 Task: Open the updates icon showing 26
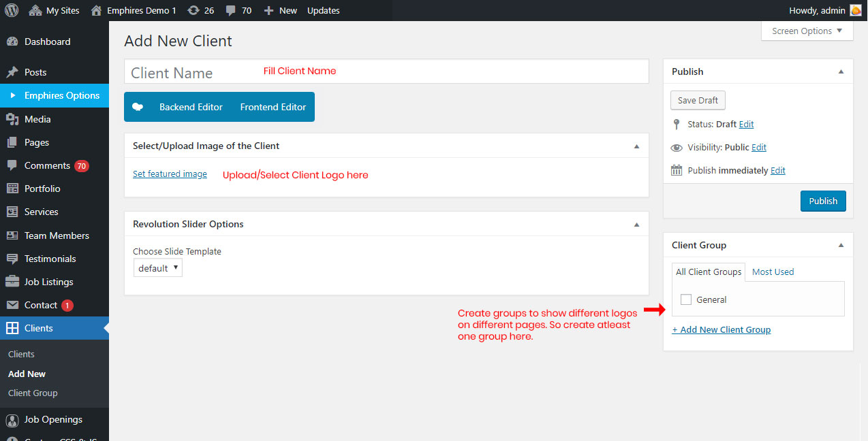(x=193, y=10)
